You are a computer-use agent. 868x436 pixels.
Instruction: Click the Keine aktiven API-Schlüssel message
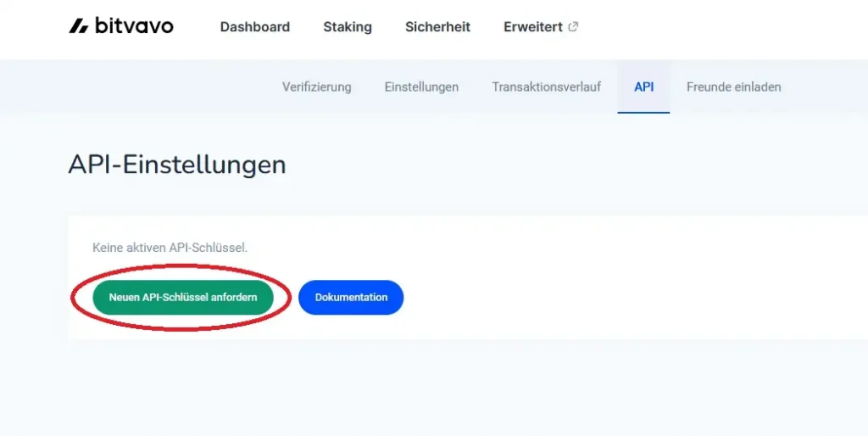pos(170,248)
